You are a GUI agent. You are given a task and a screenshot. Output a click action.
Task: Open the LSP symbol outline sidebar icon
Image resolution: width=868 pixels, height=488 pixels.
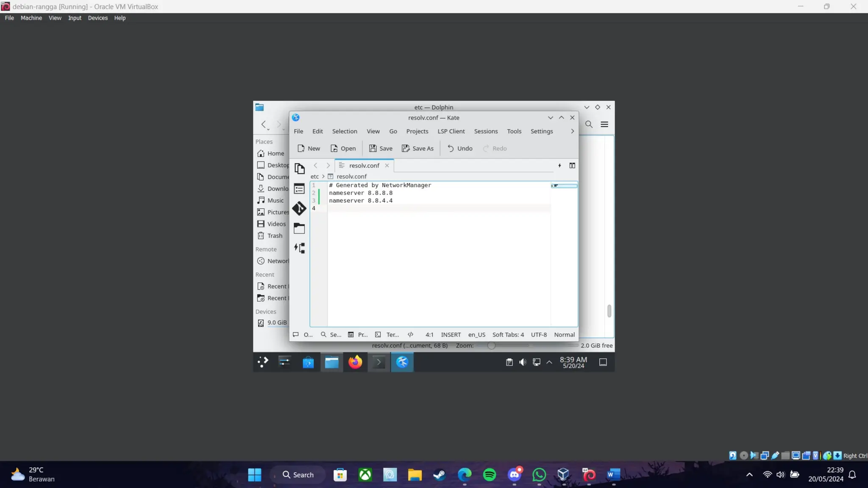[x=299, y=248]
